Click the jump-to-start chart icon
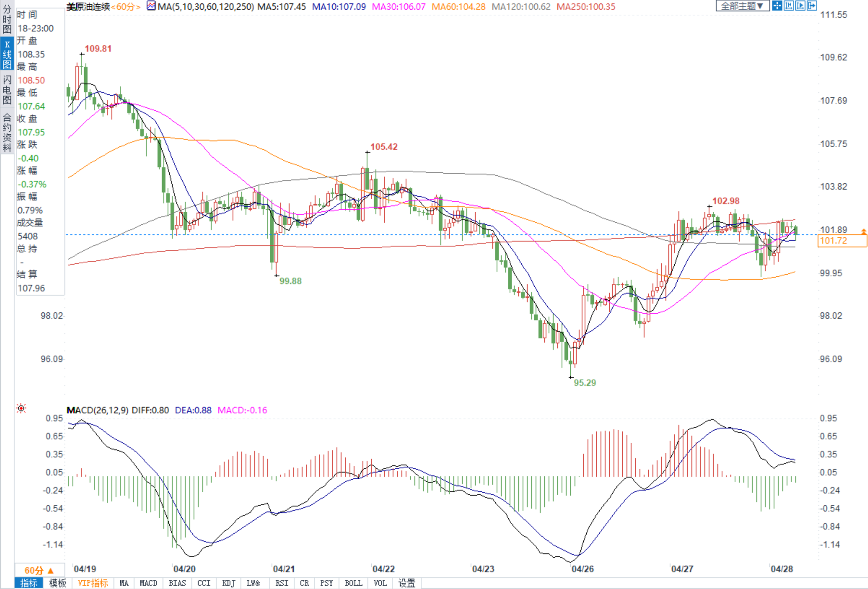Viewport: 868px width, 589px height. pyautogui.click(x=789, y=6)
